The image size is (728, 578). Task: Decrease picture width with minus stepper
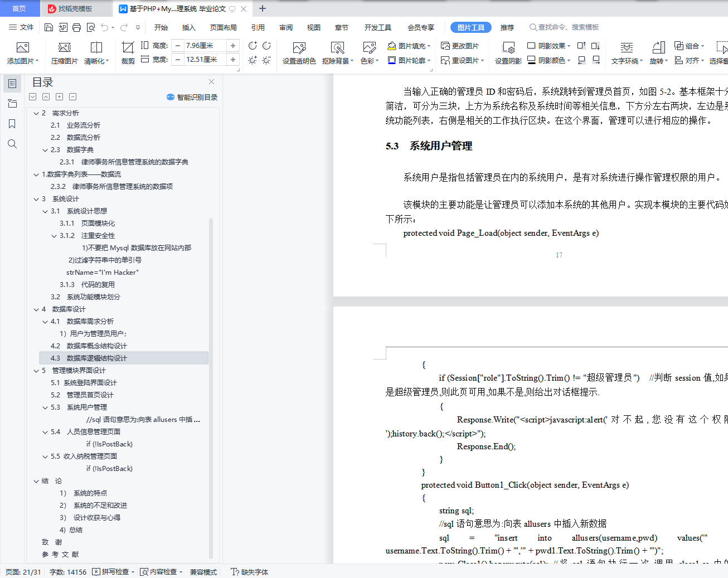click(178, 60)
